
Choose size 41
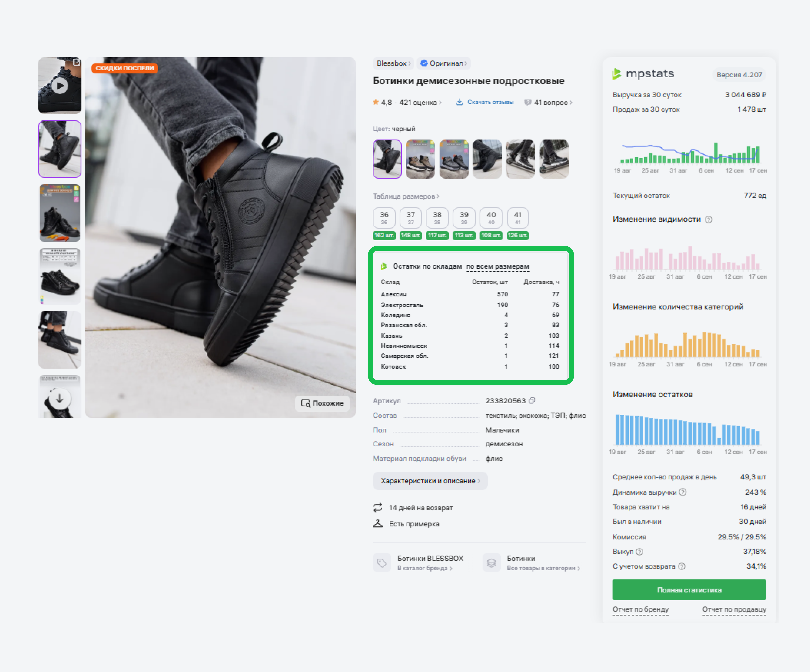[518, 218]
